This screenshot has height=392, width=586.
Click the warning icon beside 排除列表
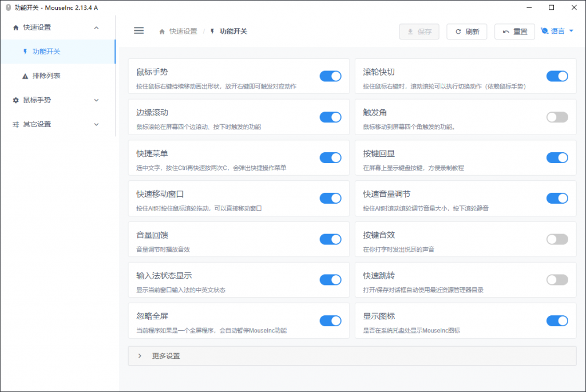(x=25, y=76)
